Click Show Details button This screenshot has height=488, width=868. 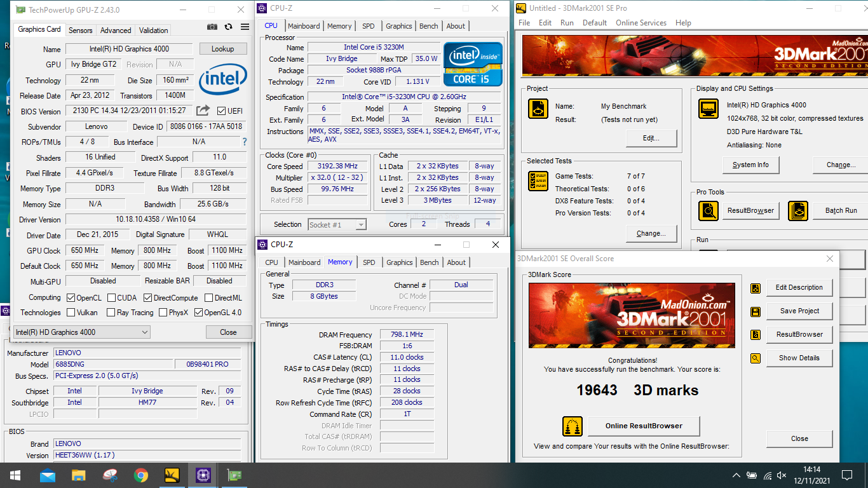pos(799,358)
